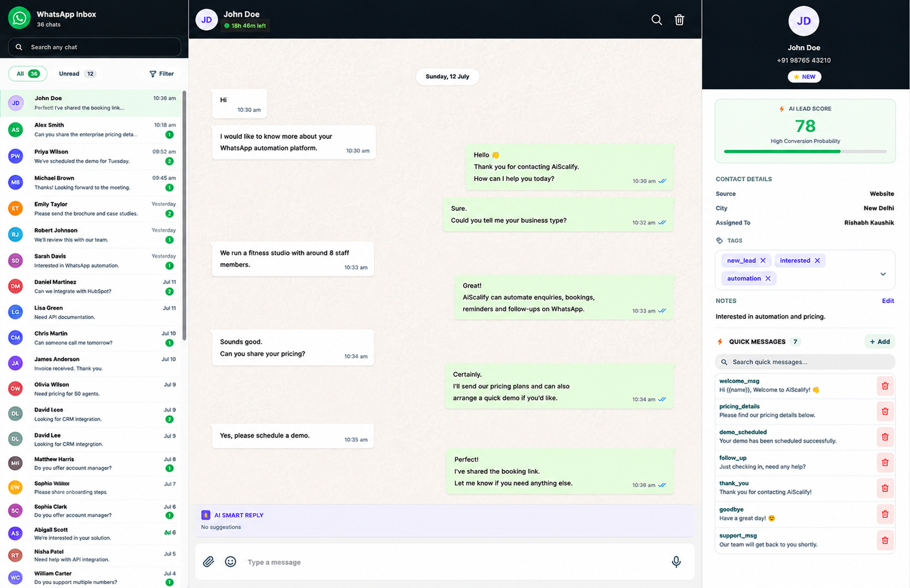
Task: Delete the support_msg quick message
Action: (x=885, y=540)
